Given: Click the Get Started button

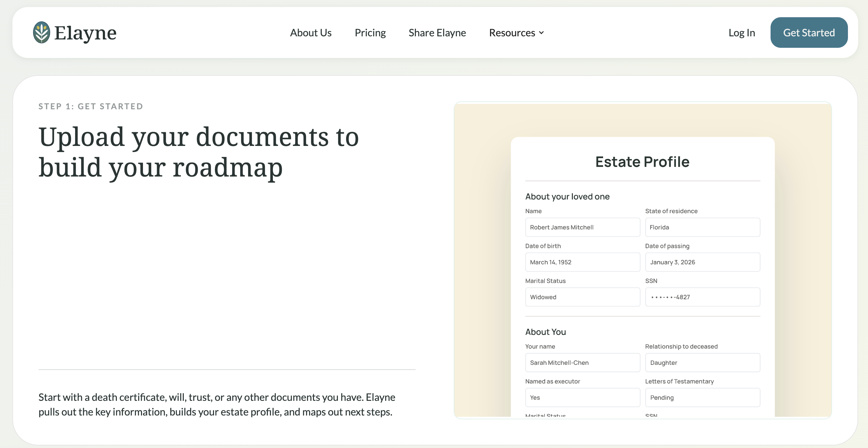Looking at the screenshot, I should click(809, 33).
